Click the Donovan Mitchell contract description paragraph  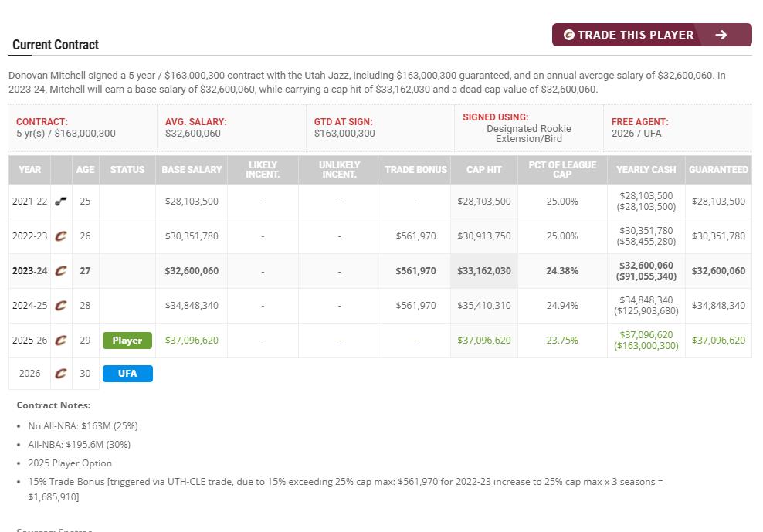(x=367, y=83)
